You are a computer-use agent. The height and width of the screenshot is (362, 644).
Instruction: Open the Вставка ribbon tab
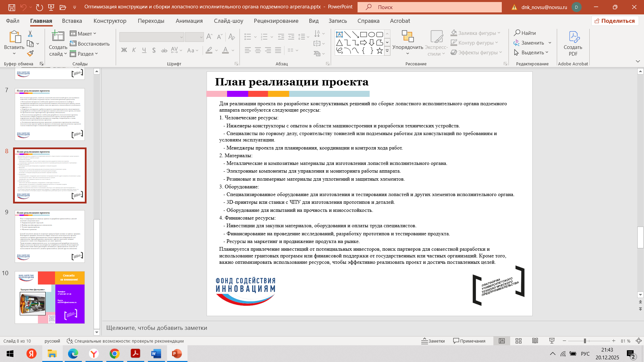point(72,21)
